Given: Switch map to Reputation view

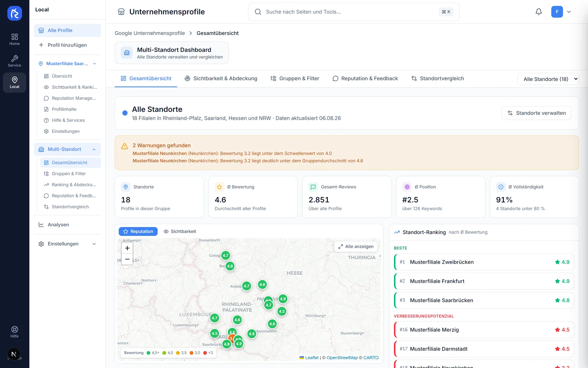Looking at the screenshot, I should (138, 231).
